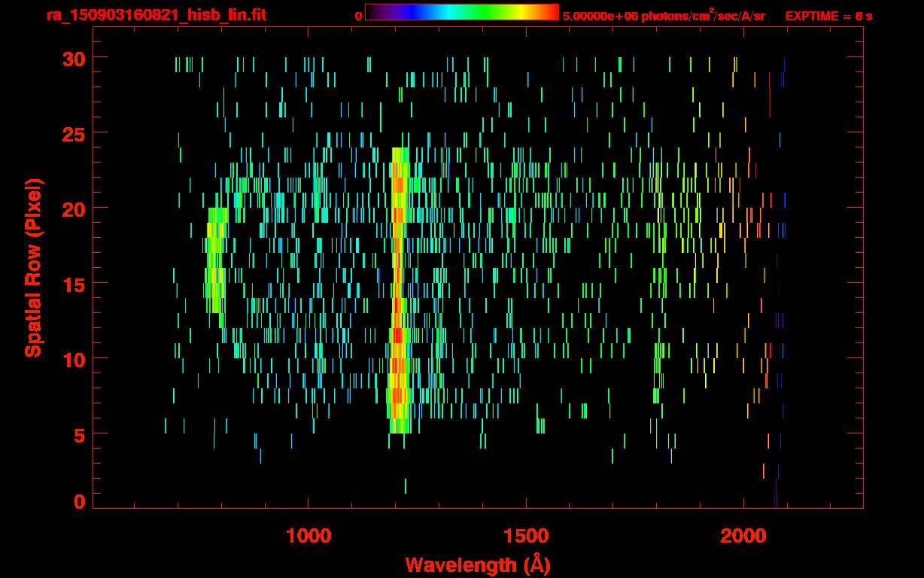This screenshot has width=924, height=578.
Task: Click the bright red emission line near 1216 Å
Action: click(399, 291)
